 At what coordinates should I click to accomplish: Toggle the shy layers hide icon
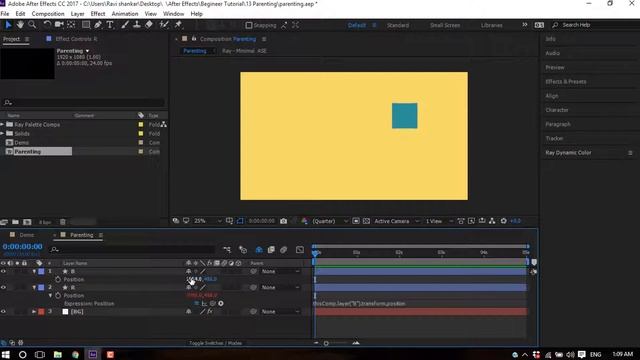259,249
